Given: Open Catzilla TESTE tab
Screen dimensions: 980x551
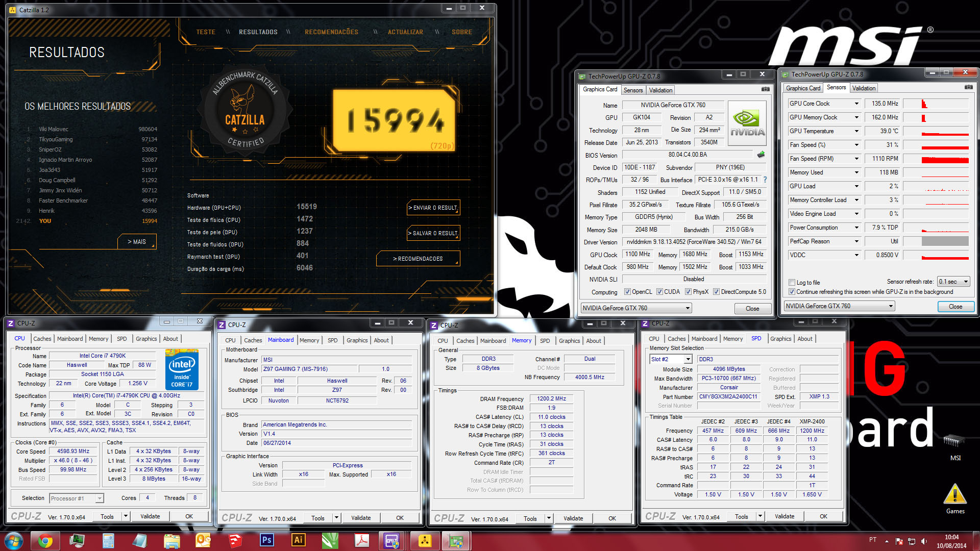Looking at the screenshot, I should click(x=206, y=32).
